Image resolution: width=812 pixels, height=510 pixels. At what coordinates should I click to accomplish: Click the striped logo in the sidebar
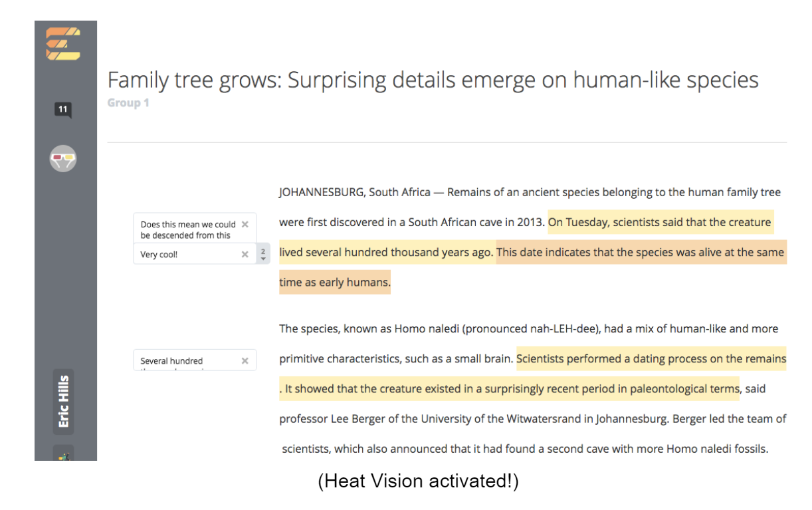[x=64, y=44]
